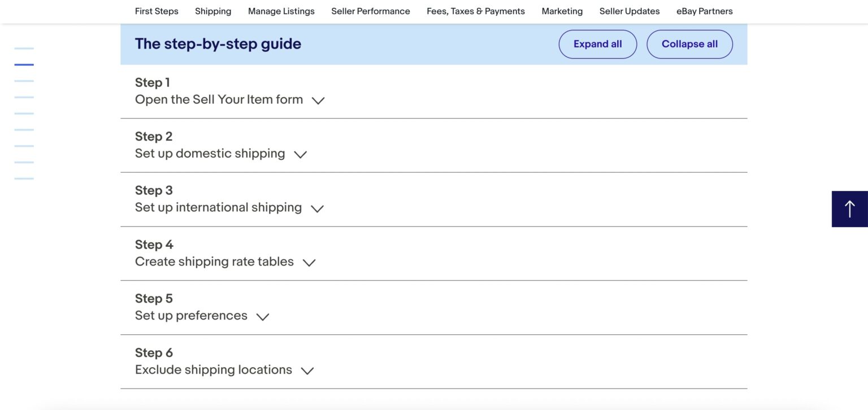The height and width of the screenshot is (410, 868).
Task: Open the Fees, Taxes & Payments page
Action: point(476,11)
